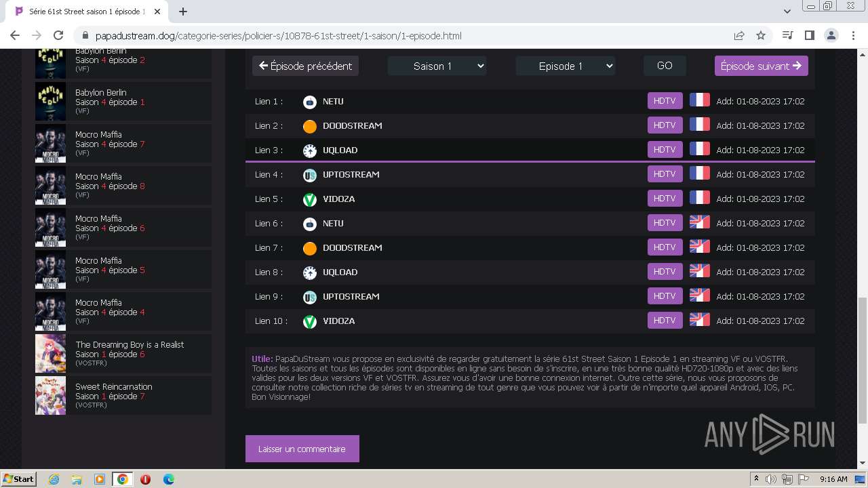Click The Dreaming Boy poster thumbnail
This screenshot has width=868, height=488.
pyautogui.click(x=50, y=353)
